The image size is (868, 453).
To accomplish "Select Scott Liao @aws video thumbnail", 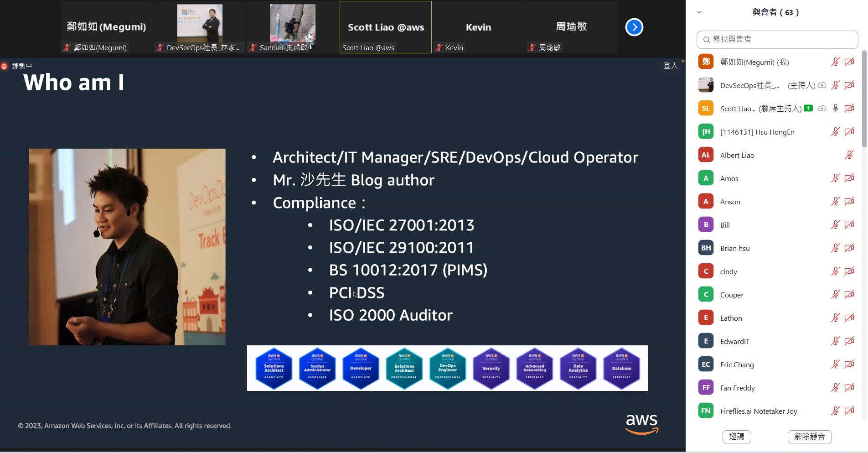I will click(x=385, y=27).
